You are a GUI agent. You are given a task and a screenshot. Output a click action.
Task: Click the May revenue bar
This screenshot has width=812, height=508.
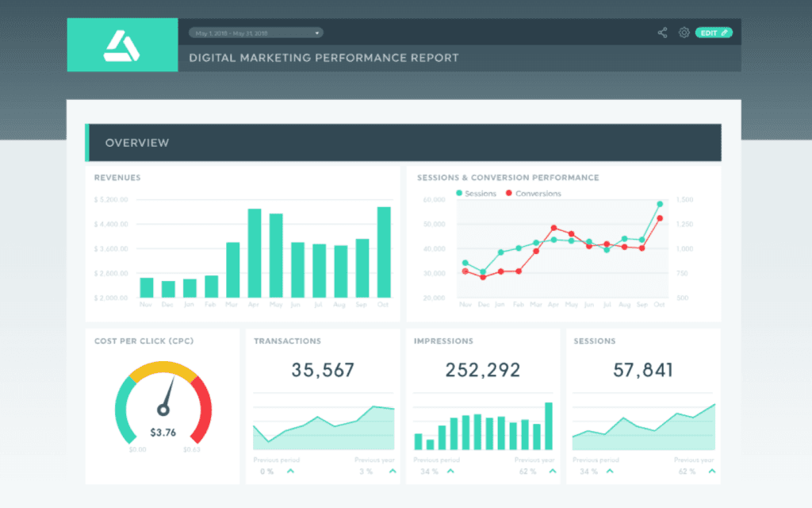276,256
